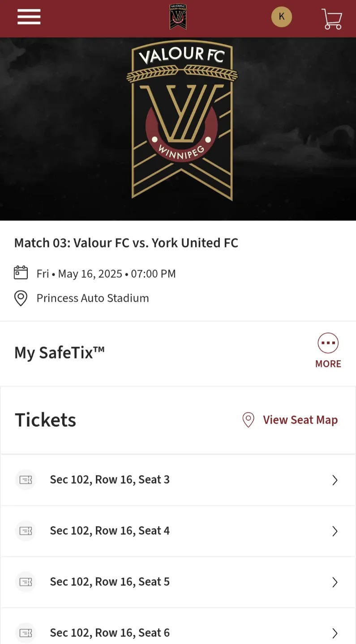Click the MORE three-dots circle icon

328,343
